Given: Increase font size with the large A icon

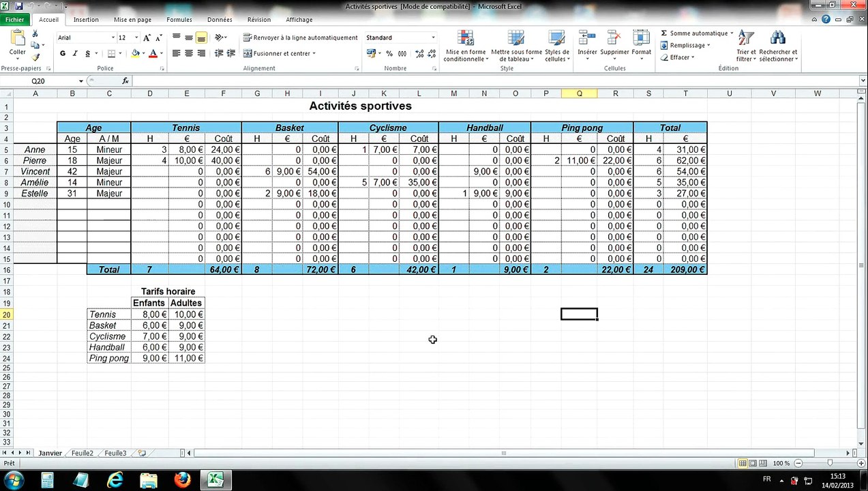Looking at the screenshot, I should (x=147, y=38).
